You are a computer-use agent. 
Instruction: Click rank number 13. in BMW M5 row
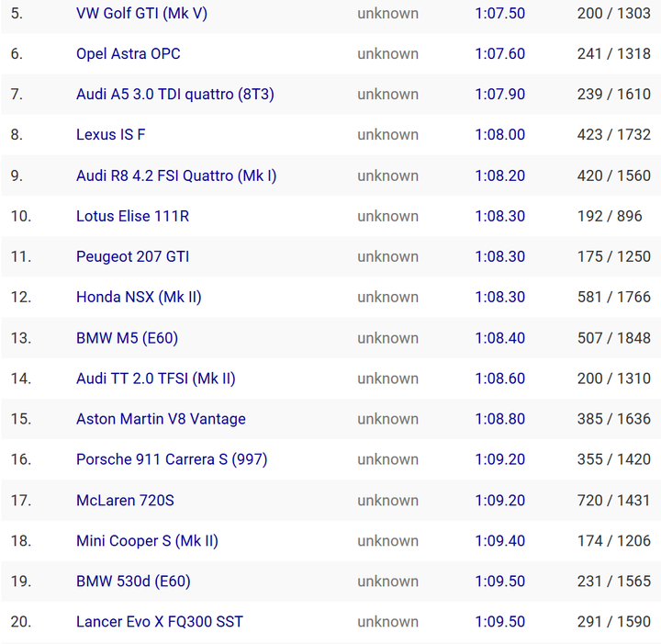coord(21,338)
